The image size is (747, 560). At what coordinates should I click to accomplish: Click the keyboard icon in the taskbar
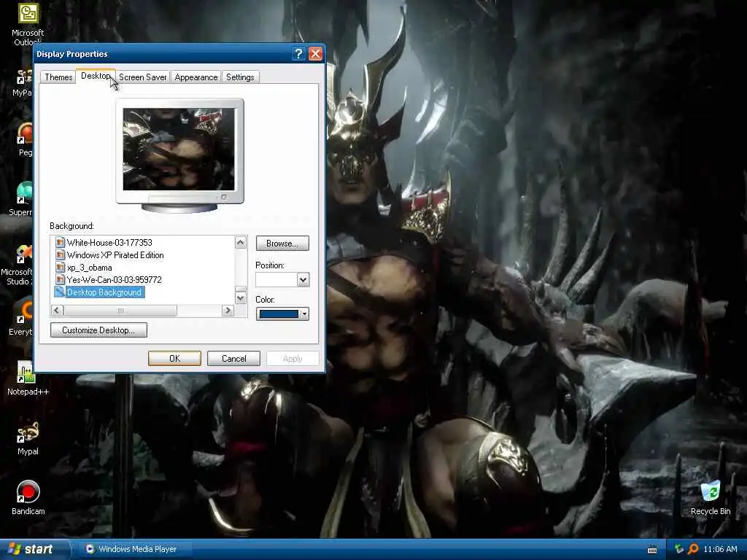point(652,550)
